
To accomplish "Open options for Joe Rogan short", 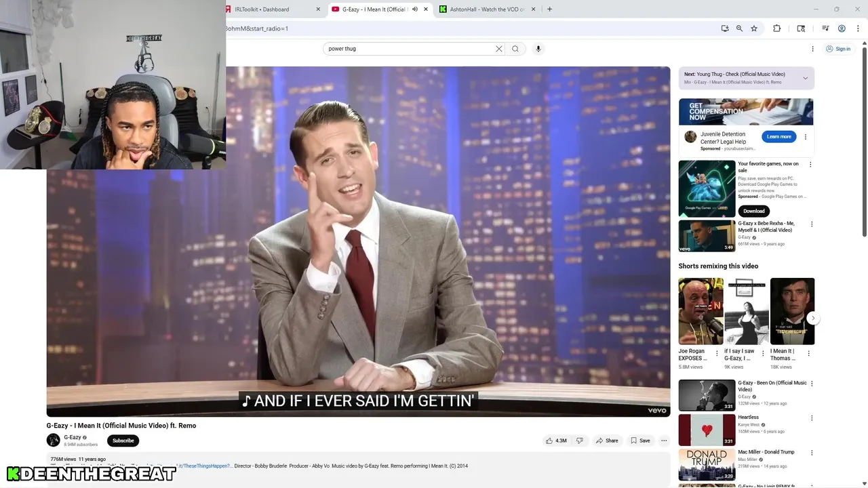I will [717, 353].
